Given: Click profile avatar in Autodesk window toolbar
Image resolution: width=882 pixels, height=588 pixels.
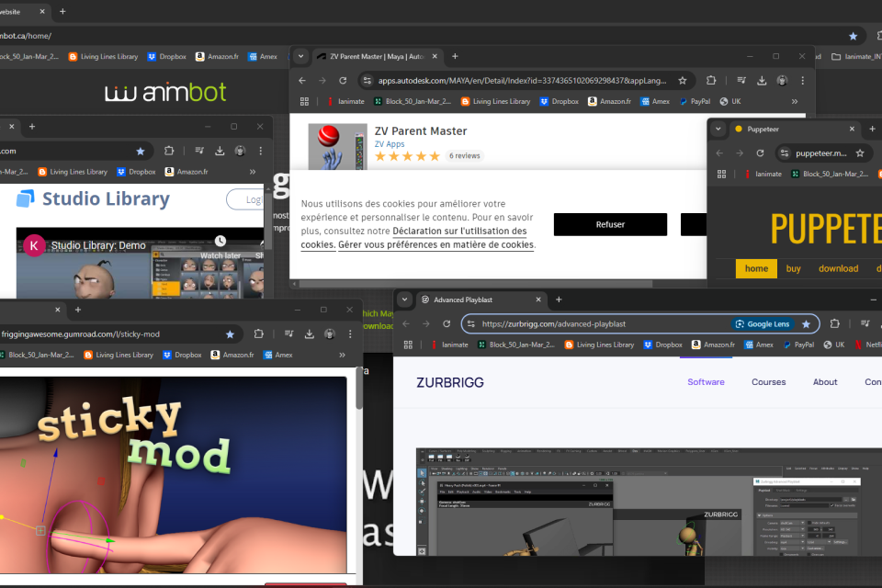Looking at the screenshot, I should [782, 81].
